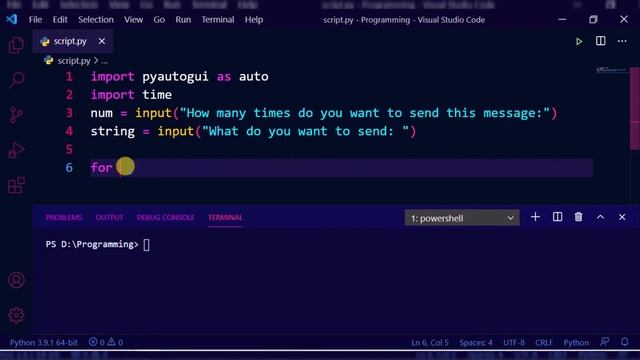Viewport: 640px width, 360px height.
Task: Open the View menu
Action: [x=133, y=20]
